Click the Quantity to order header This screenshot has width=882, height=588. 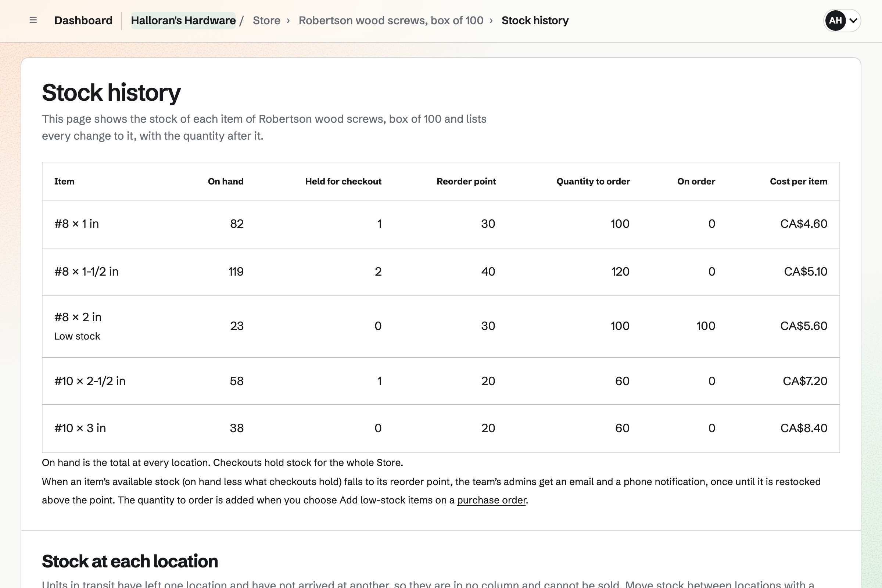point(593,182)
